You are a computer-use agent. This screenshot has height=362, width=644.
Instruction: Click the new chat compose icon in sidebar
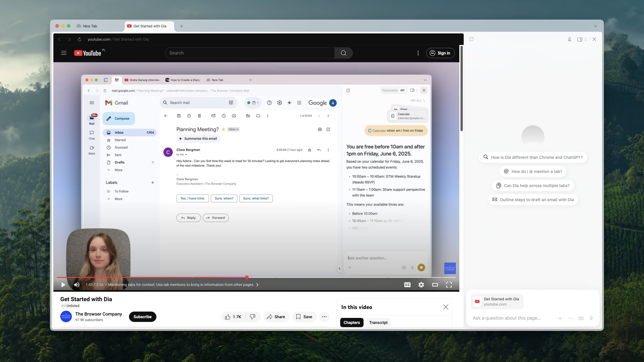tap(471, 39)
